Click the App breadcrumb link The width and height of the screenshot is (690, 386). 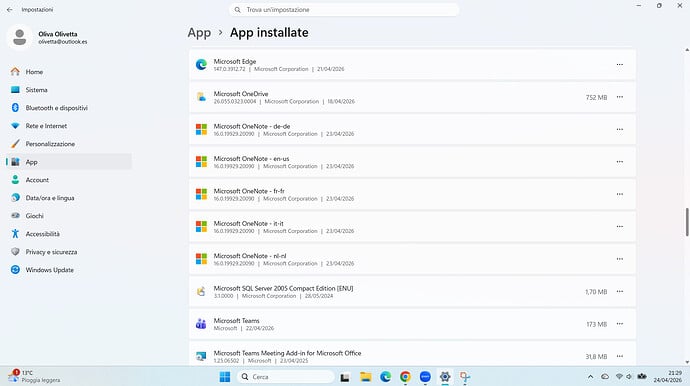(x=199, y=33)
